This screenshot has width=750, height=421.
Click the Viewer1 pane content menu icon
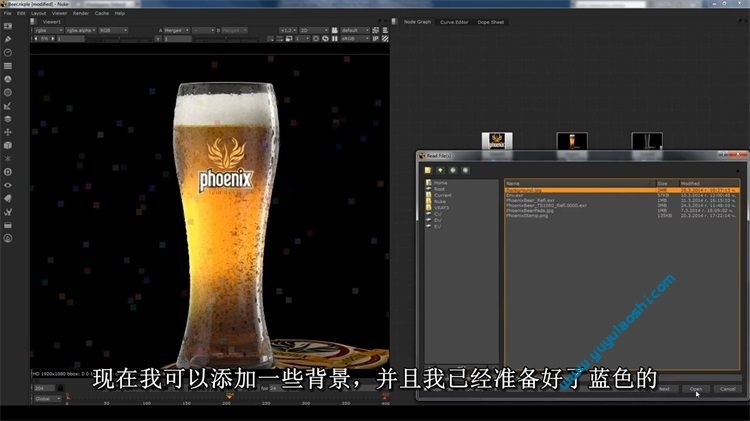33,22
